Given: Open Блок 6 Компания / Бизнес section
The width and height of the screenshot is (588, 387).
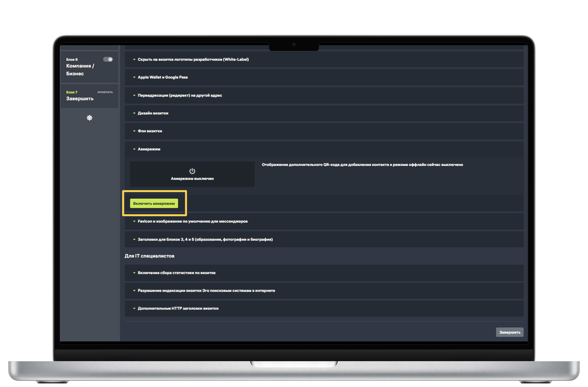Looking at the screenshot, I should pyautogui.click(x=89, y=67).
